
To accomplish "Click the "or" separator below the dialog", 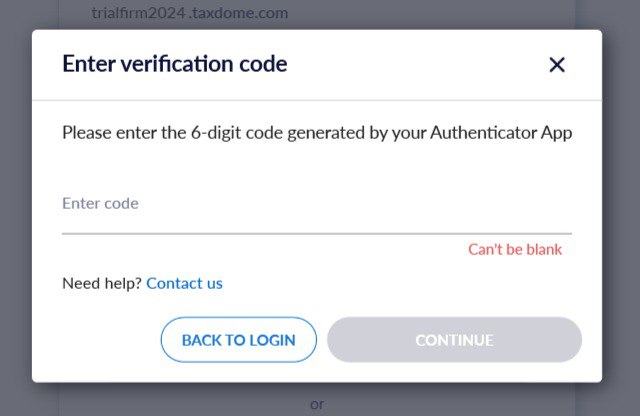I will point(317,404).
